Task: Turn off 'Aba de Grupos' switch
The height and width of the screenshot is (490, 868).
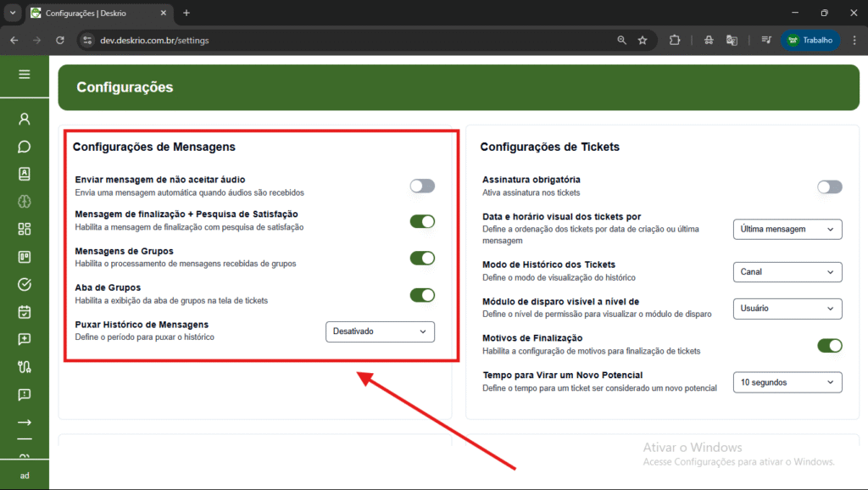Action: click(422, 295)
